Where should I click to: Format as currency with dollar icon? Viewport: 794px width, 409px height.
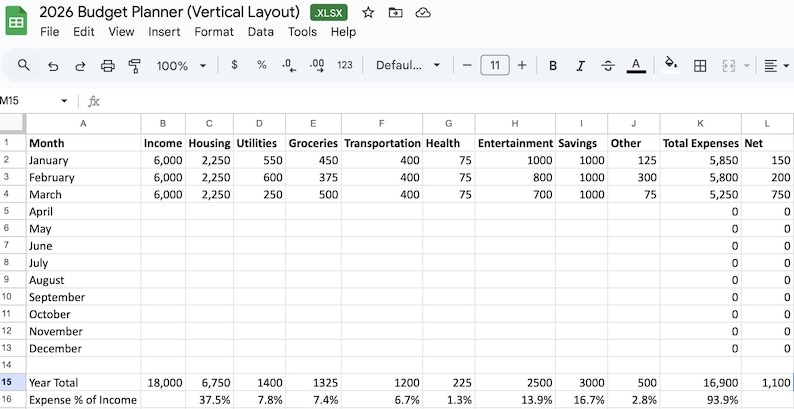[x=234, y=65]
